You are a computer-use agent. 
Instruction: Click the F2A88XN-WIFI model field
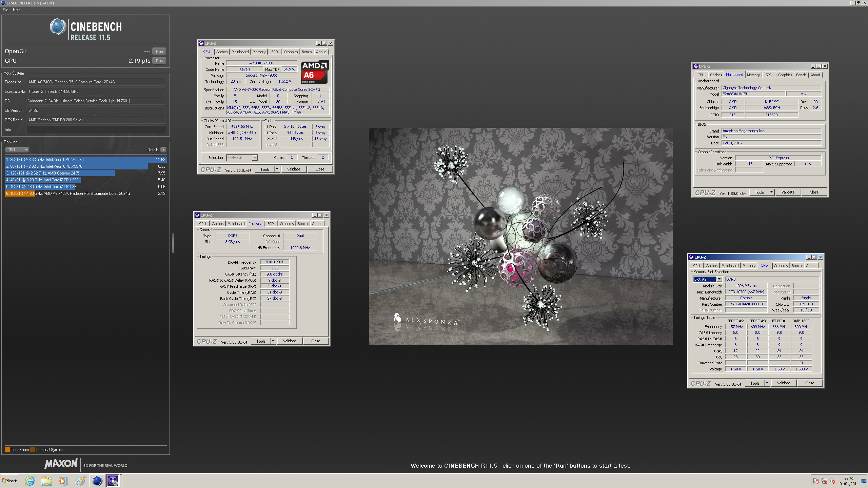pyautogui.click(x=753, y=94)
